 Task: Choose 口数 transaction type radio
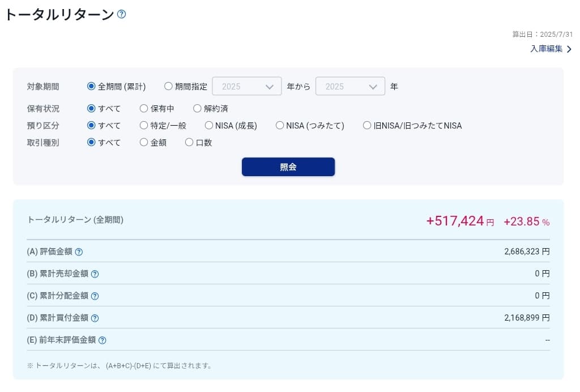coord(189,143)
